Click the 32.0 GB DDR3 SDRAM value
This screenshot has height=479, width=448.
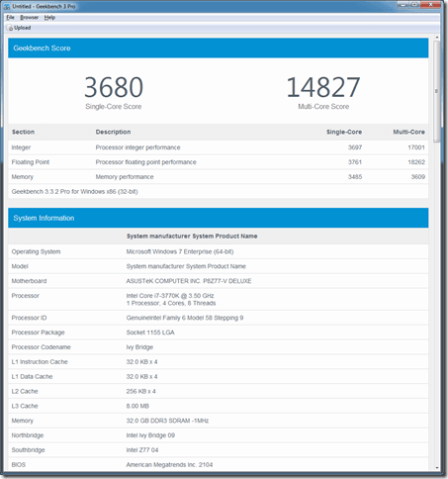(167, 421)
